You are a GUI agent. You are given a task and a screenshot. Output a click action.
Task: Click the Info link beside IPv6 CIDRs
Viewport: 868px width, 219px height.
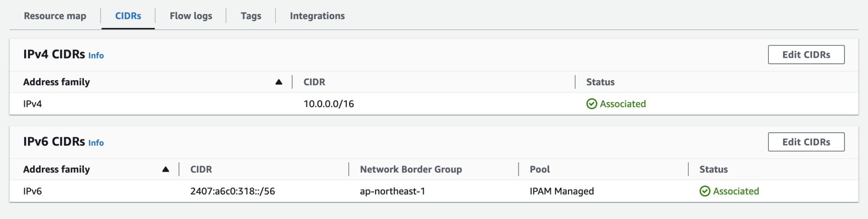[x=96, y=143]
